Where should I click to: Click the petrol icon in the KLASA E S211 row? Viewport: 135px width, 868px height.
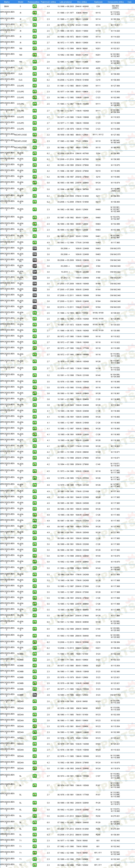[x=34, y=196]
